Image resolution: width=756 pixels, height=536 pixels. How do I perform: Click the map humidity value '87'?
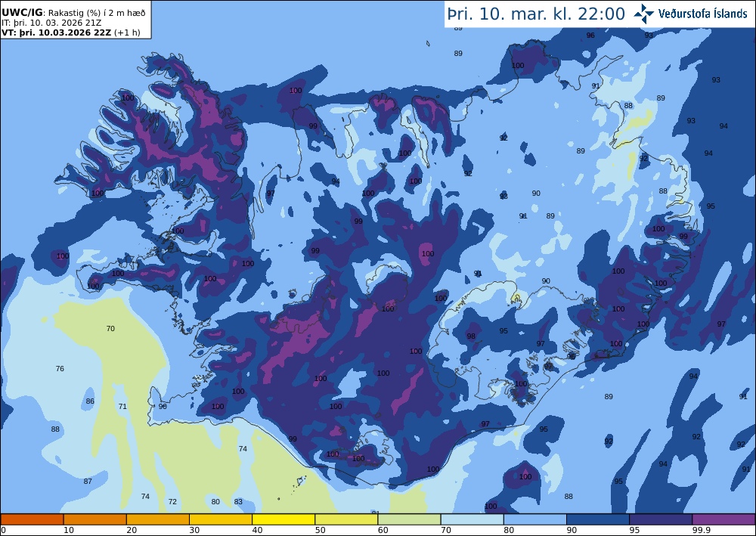tap(88, 481)
